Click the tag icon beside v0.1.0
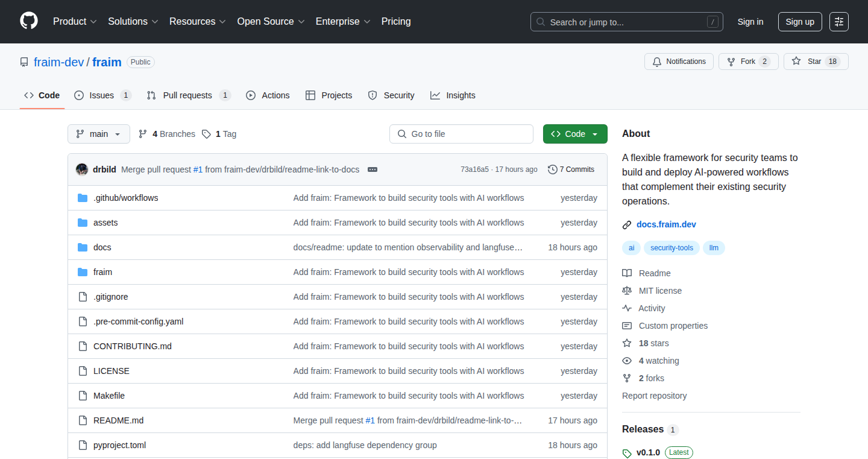 coord(627,453)
